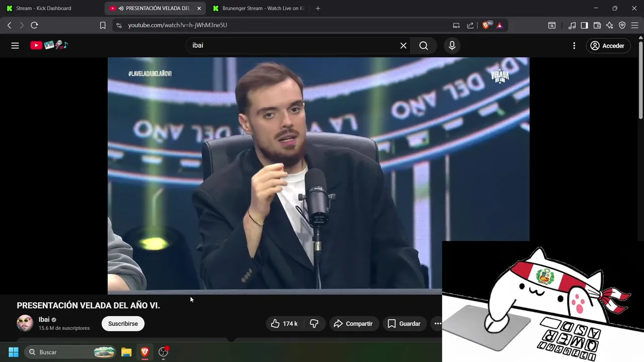Open site settings icon beside URL

coord(119,25)
